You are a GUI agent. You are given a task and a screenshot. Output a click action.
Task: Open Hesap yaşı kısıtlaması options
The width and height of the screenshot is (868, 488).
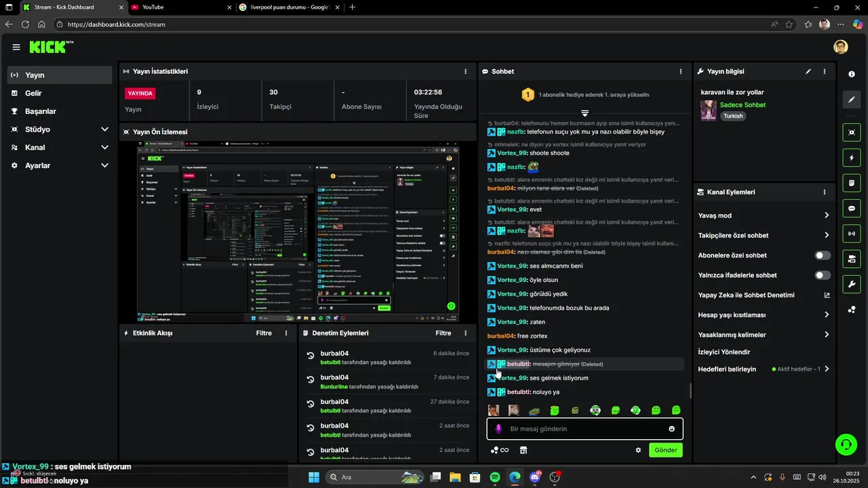tap(764, 315)
